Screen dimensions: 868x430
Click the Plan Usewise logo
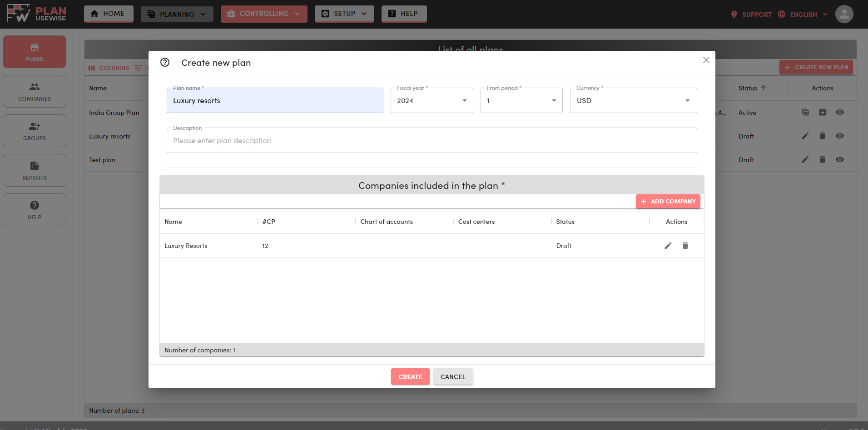36,13
